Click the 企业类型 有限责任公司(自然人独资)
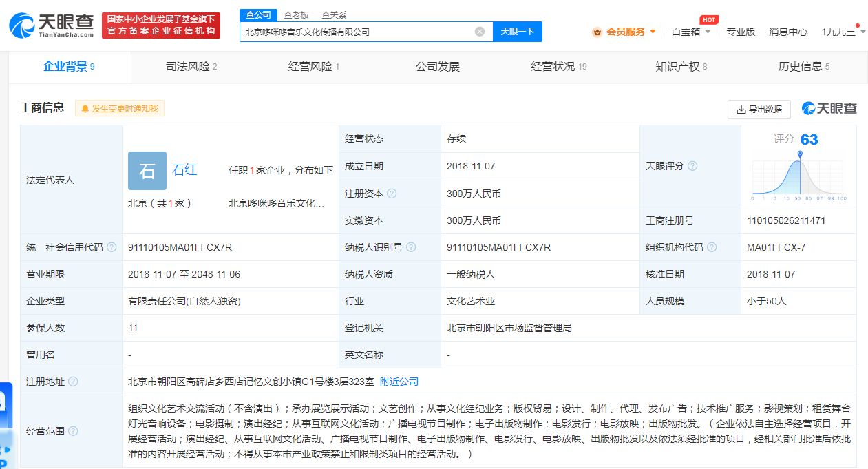This screenshot has width=868, height=469. 184,301
